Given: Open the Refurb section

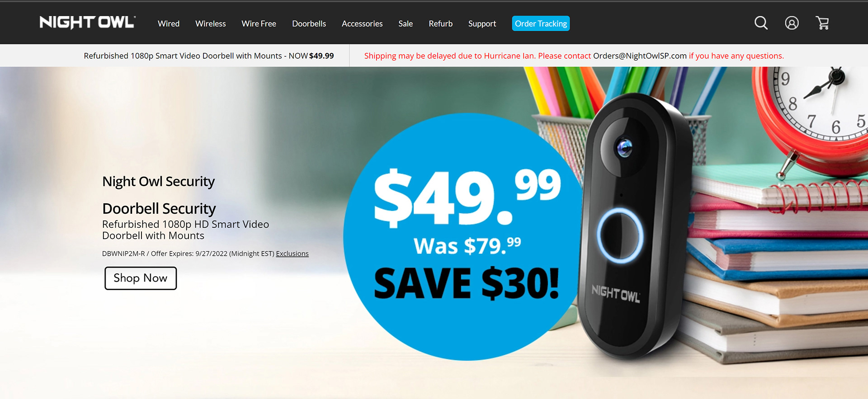Looking at the screenshot, I should pyautogui.click(x=440, y=23).
